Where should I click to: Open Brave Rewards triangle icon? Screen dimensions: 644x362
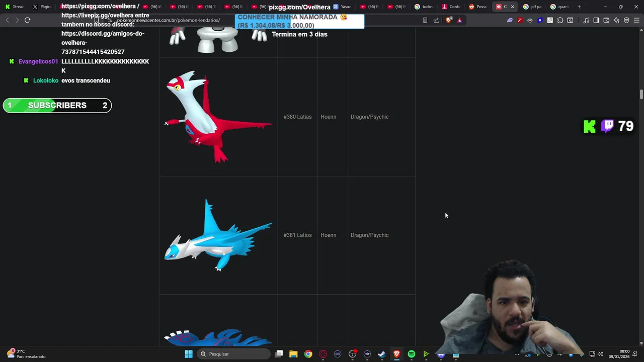click(x=459, y=20)
